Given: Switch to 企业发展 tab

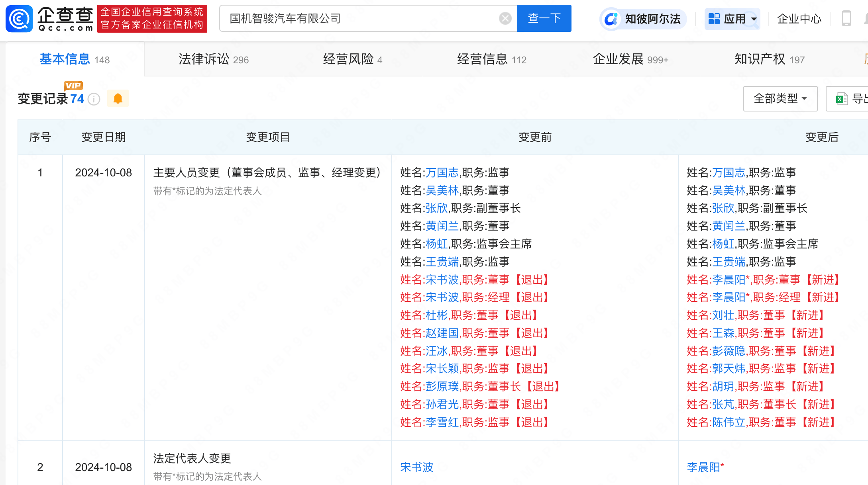Looking at the screenshot, I should (630, 59).
